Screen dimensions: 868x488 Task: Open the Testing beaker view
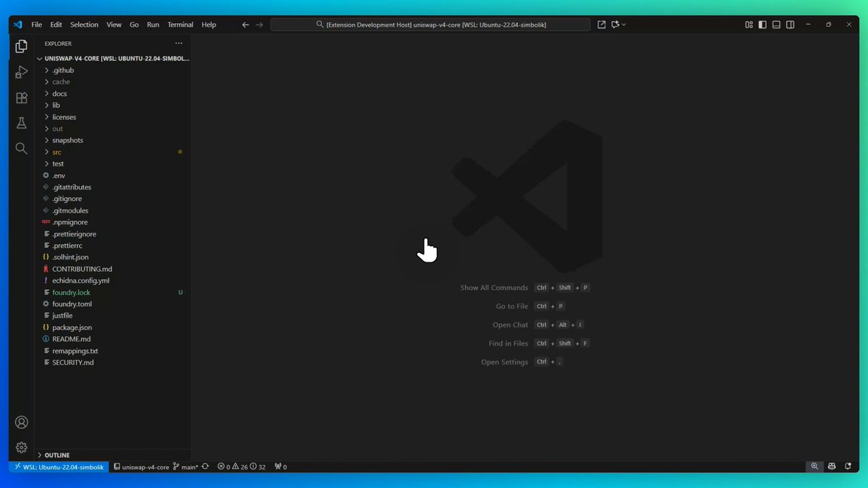point(21,123)
